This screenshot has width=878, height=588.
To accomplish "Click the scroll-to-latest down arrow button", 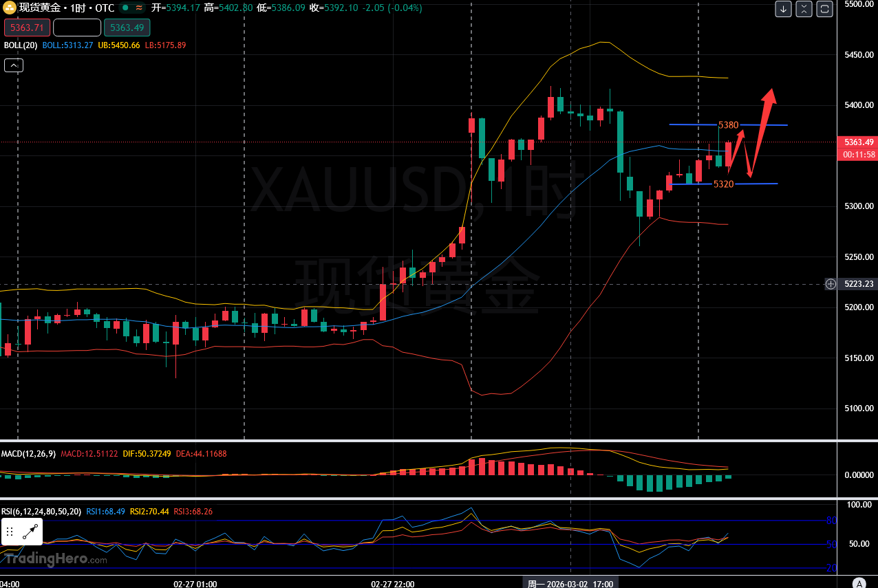I will 783,9.
